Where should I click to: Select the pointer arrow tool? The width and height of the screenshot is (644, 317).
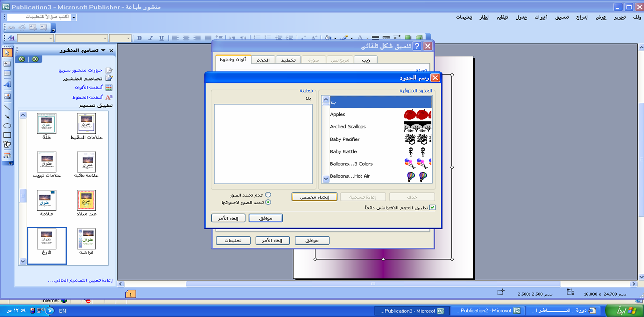coord(7,53)
